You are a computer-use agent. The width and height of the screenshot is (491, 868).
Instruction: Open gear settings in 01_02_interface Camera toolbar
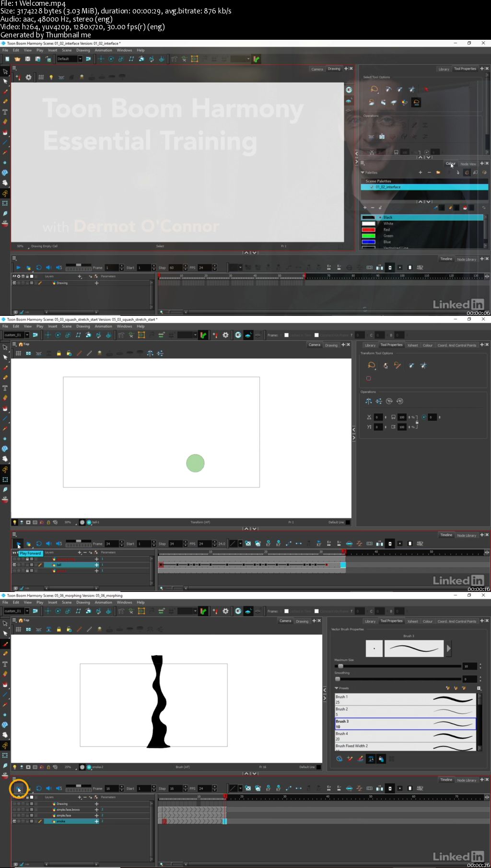(x=28, y=77)
